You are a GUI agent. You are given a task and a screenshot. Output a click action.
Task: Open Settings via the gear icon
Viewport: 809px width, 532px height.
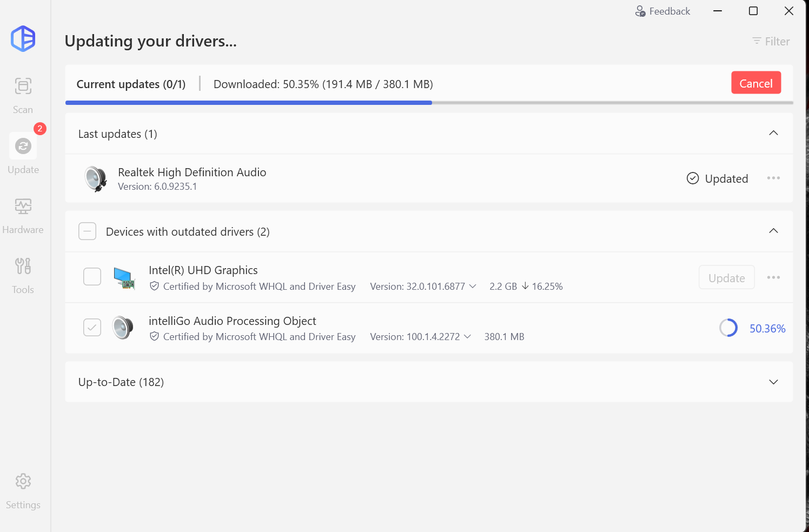(x=23, y=481)
